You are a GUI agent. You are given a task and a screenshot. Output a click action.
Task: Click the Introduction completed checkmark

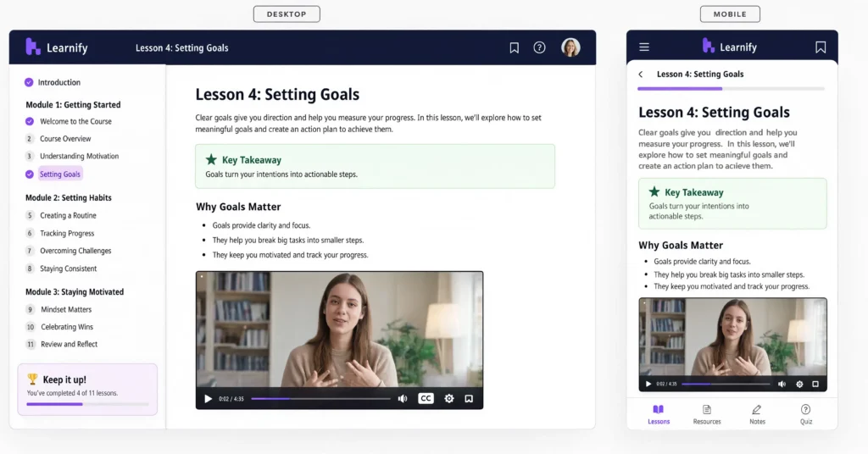(x=29, y=82)
